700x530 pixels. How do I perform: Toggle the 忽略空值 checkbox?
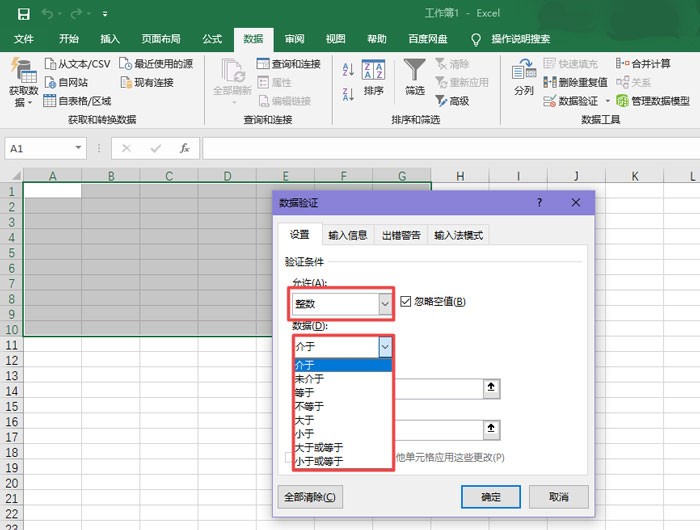click(x=406, y=302)
